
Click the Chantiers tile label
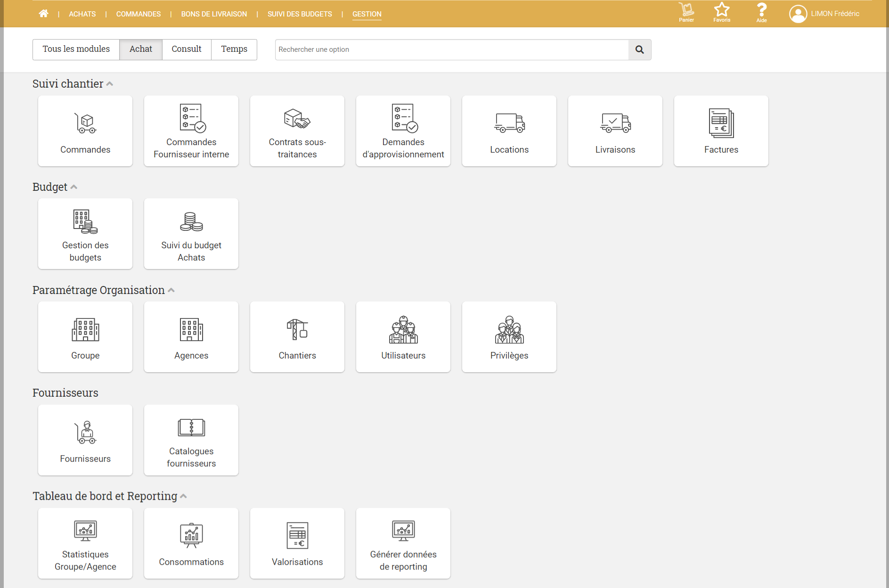click(x=297, y=356)
